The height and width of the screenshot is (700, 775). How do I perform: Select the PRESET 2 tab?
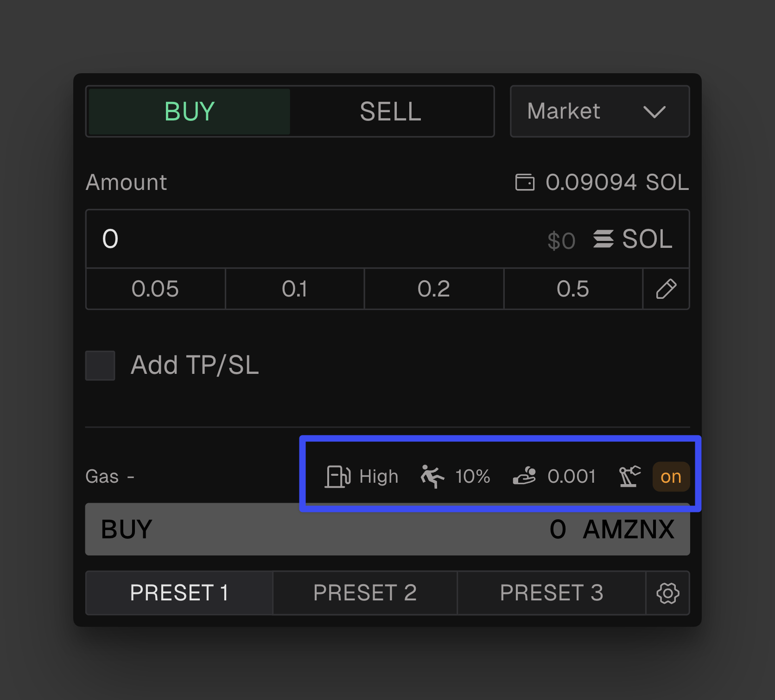tap(365, 593)
